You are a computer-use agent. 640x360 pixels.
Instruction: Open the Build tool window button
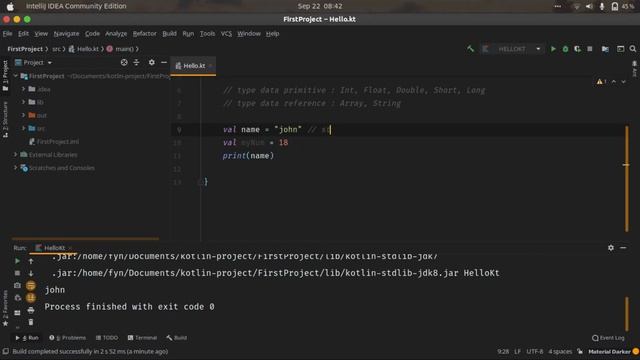tap(177, 338)
